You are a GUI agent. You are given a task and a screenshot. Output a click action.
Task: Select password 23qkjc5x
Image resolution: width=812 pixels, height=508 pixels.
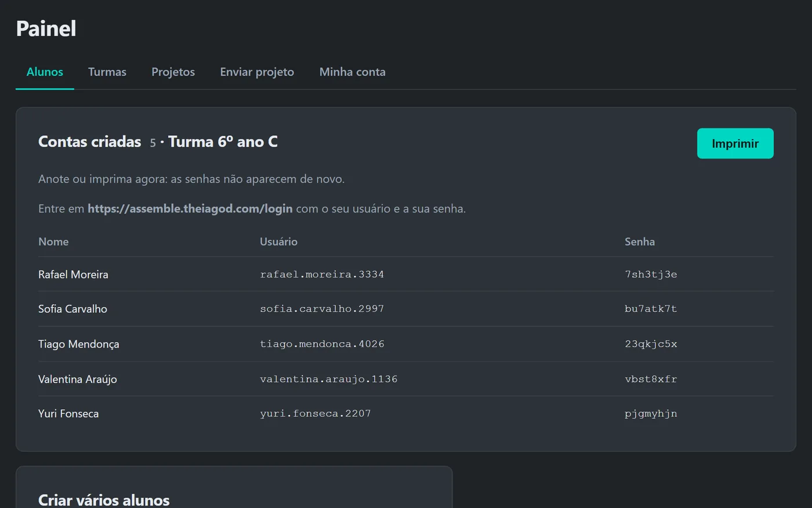click(651, 344)
